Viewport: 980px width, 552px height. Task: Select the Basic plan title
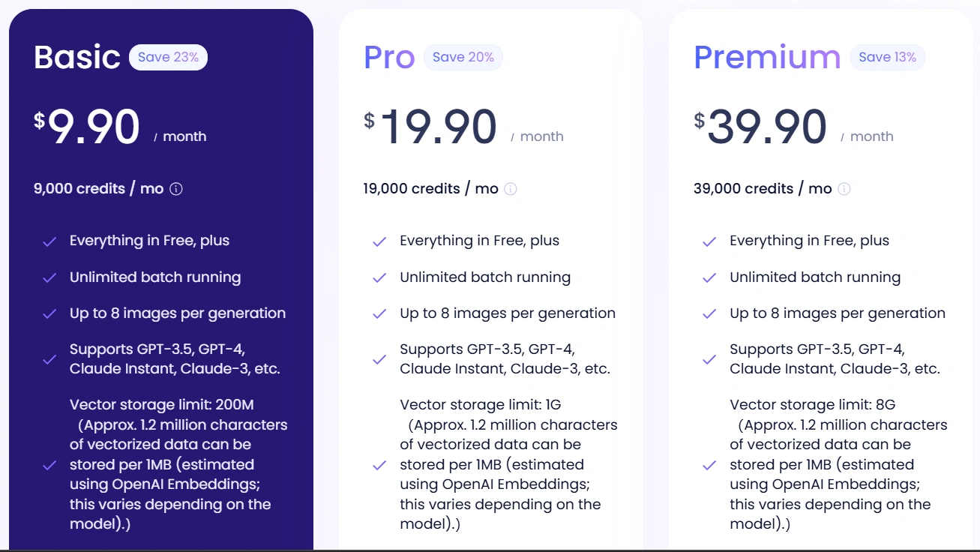[77, 58]
